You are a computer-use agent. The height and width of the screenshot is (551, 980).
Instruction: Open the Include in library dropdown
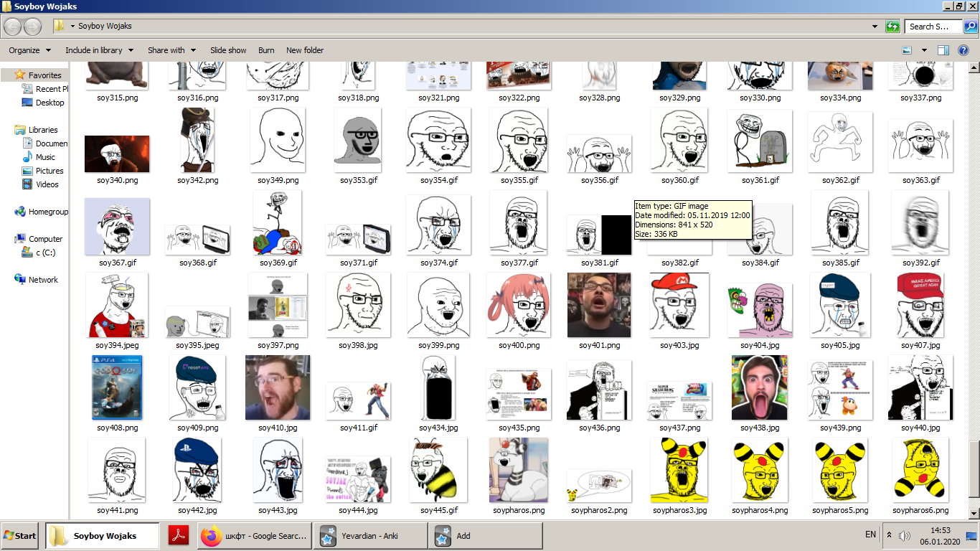pos(98,50)
